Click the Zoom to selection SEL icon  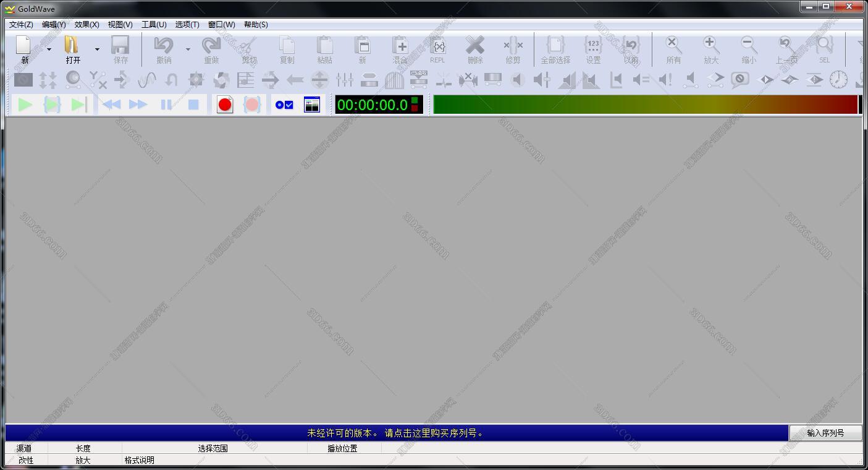click(824, 45)
